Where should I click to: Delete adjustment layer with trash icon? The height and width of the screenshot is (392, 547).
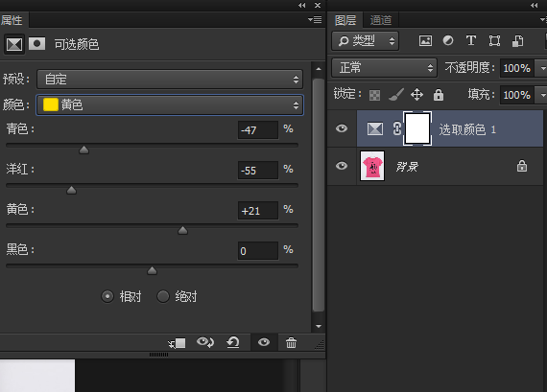pyautogui.click(x=291, y=343)
